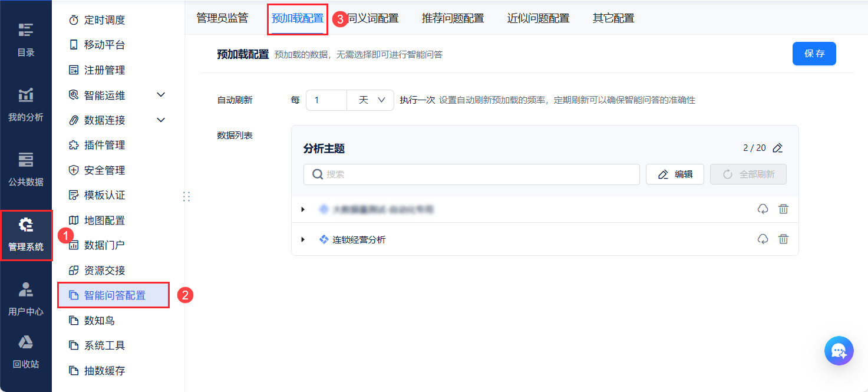The height and width of the screenshot is (392, 868).
Task: Click the 数知鸟 icon
Action: (74, 321)
